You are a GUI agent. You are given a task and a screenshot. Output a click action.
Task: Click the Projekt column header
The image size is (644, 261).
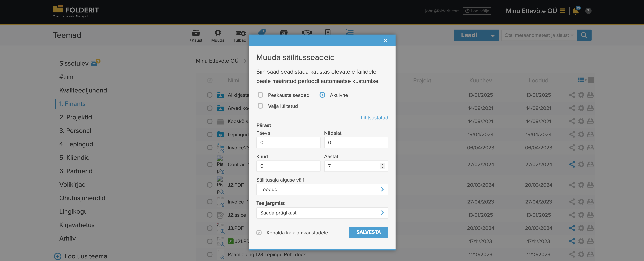coord(422,80)
